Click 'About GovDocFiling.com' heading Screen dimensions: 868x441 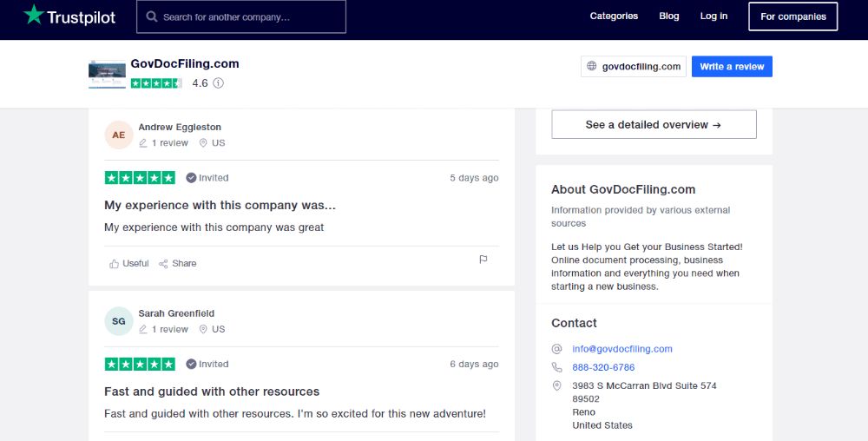[623, 189]
